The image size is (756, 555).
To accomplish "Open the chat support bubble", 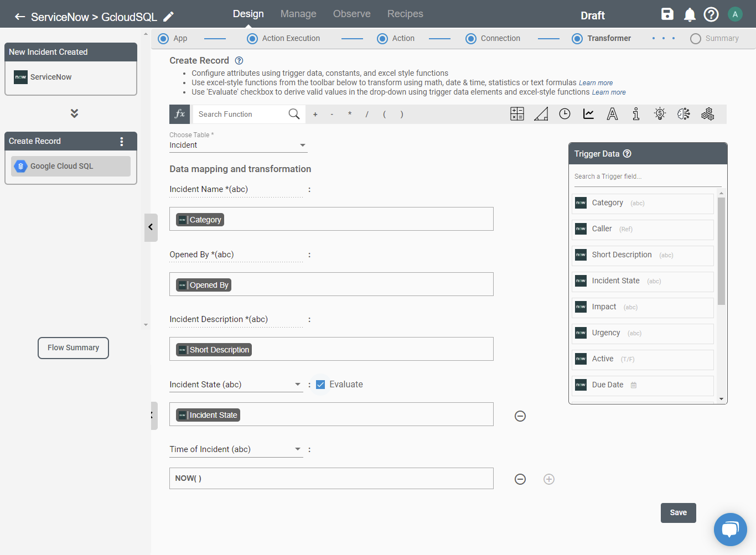I will pyautogui.click(x=731, y=530).
